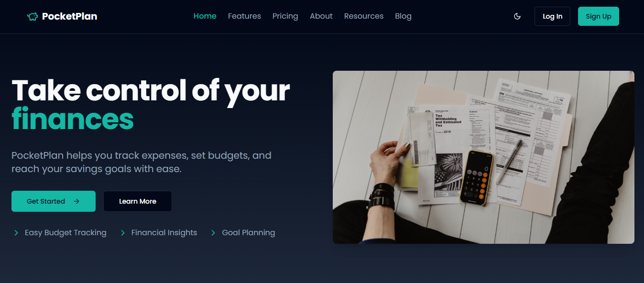This screenshot has width=644, height=283.
Task: Click the Log In button
Action: click(552, 16)
